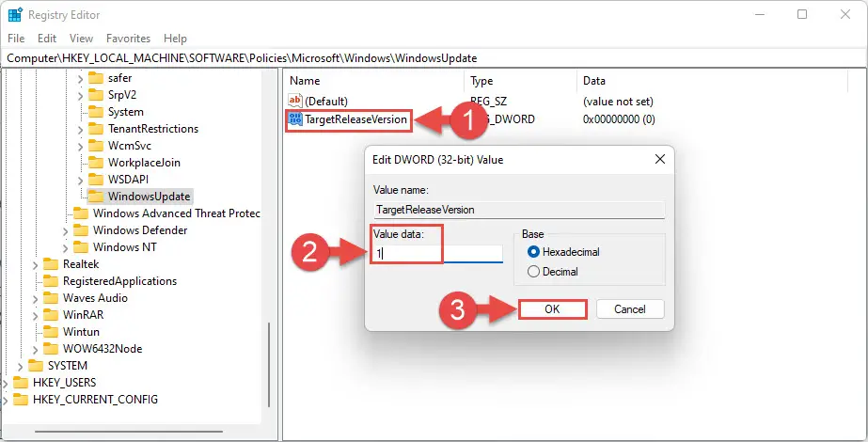Expand the Windows NT key
Viewport: 868px width, 442px height.
pos(65,247)
